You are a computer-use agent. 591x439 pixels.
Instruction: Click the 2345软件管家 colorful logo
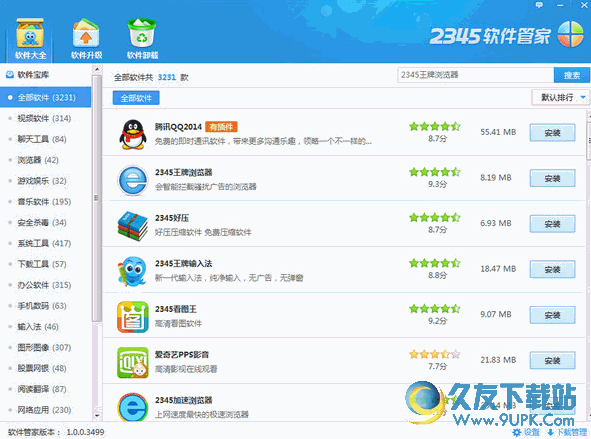pyautogui.click(x=570, y=34)
